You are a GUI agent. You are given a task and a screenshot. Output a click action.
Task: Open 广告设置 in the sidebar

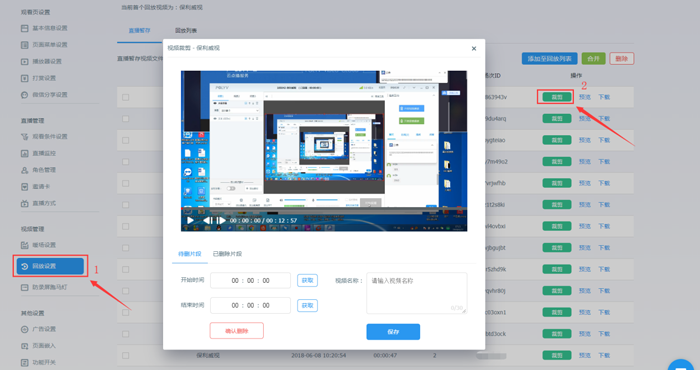(x=38, y=329)
